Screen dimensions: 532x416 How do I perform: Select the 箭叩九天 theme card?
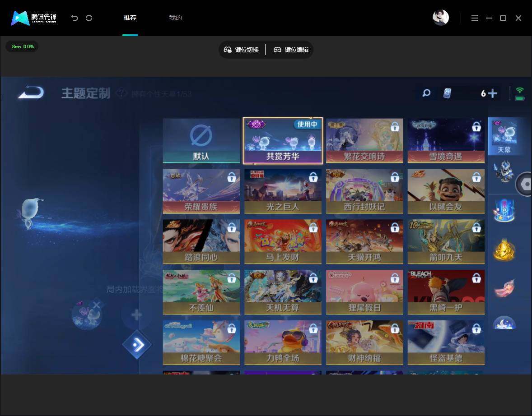[x=446, y=241]
